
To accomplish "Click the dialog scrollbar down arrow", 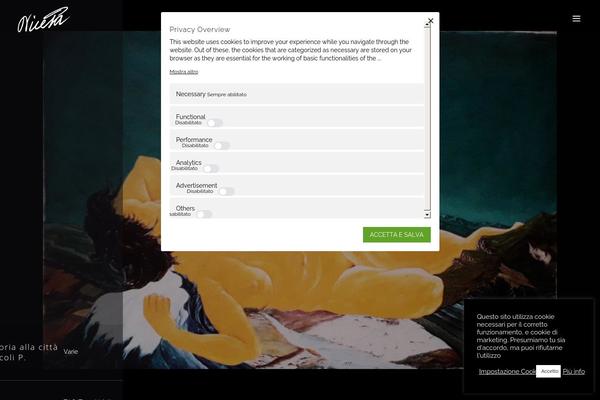I will [x=427, y=215].
